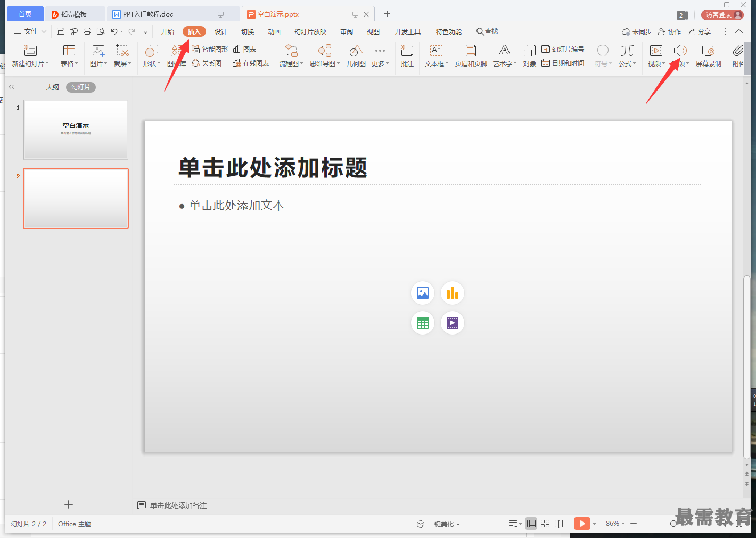This screenshot has width=756, height=538.
Task: Open quick access toolbar customize arrow
Action: pyautogui.click(x=145, y=31)
